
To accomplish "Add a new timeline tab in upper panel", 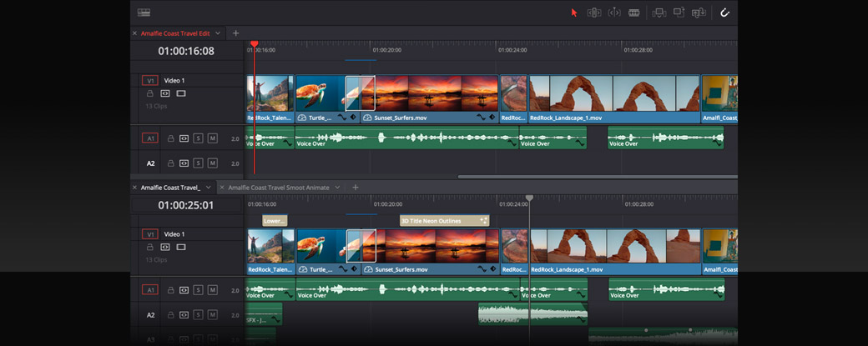I will [x=235, y=33].
